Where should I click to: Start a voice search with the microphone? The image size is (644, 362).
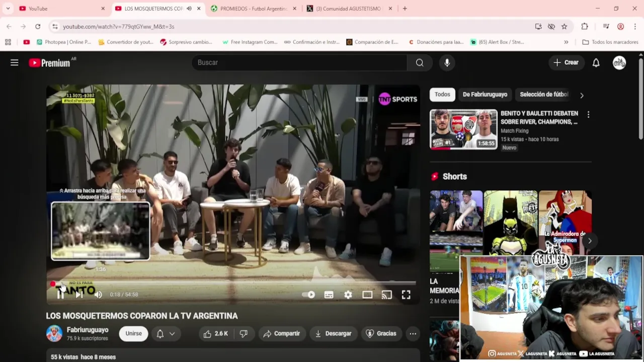[x=447, y=62]
